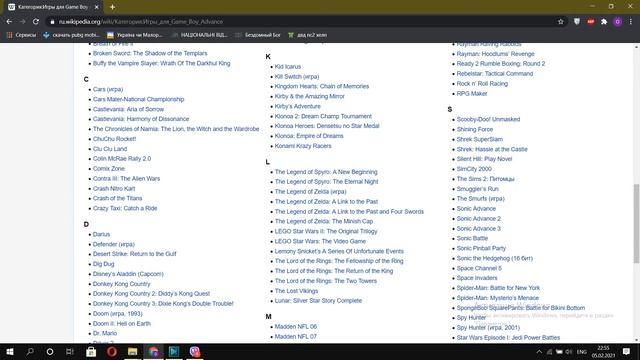The image size is (640, 360).
Task: Open the Бездомный Бог bookmark
Action: 258,35
